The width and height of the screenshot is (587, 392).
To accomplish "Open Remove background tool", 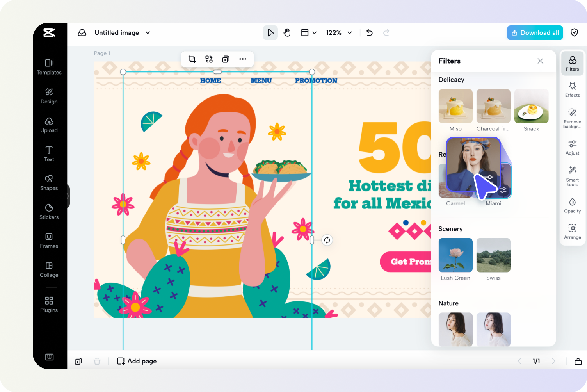I will (x=572, y=118).
